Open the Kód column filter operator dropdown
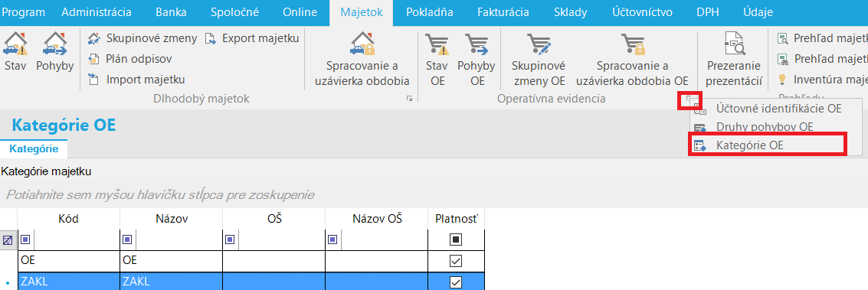The width and height of the screenshot is (868, 290). (25, 239)
